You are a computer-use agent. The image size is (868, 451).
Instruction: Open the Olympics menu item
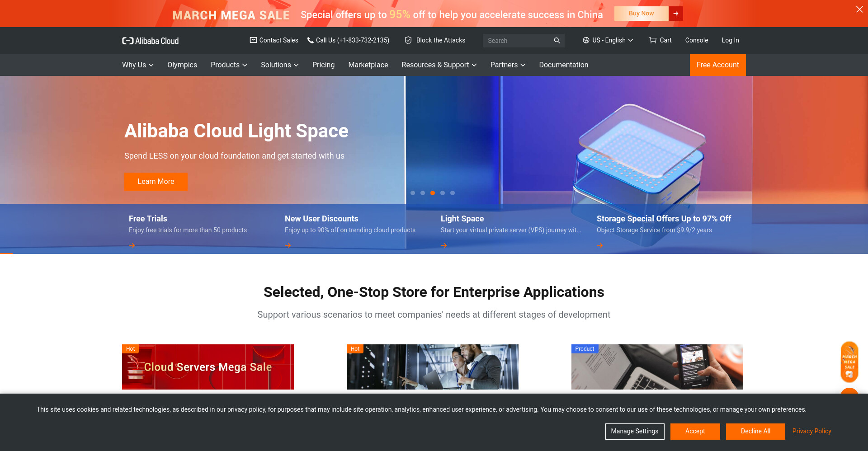click(182, 65)
